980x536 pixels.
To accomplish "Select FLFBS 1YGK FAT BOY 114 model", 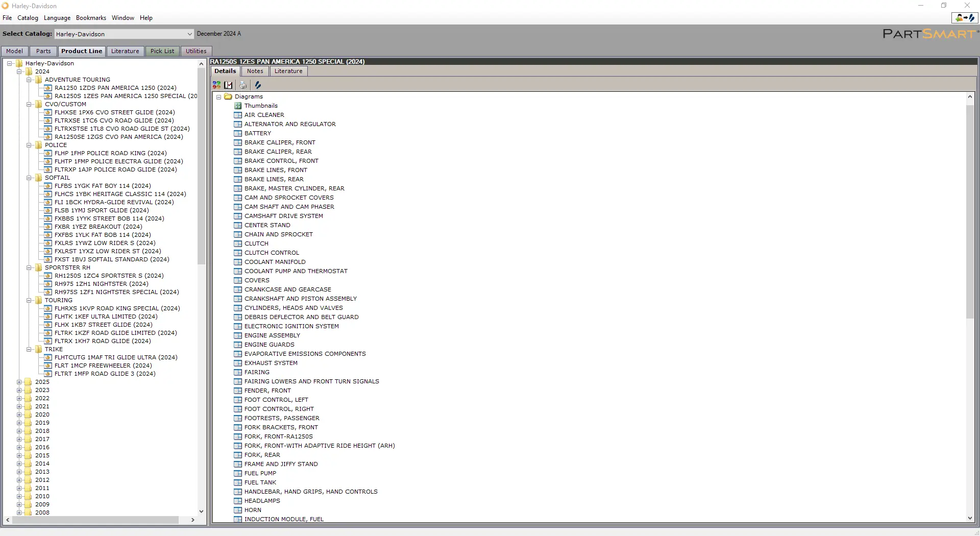I will [x=103, y=186].
